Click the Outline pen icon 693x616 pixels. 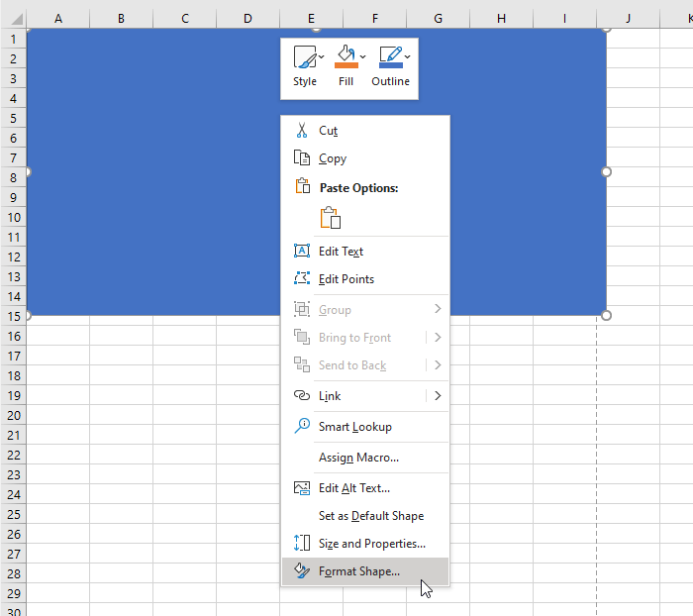click(x=391, y=57)
